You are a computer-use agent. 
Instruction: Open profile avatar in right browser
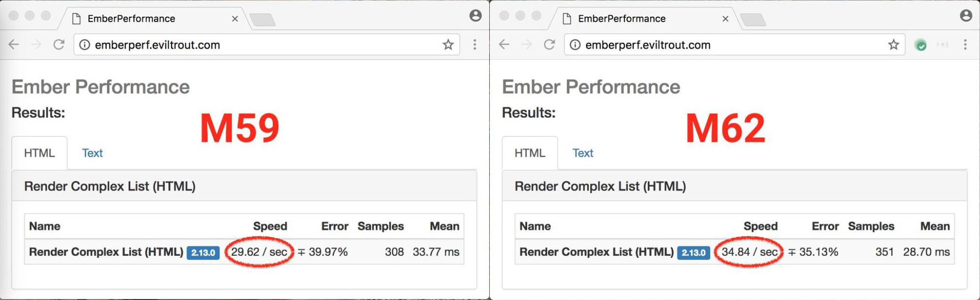tap(966, 16)
